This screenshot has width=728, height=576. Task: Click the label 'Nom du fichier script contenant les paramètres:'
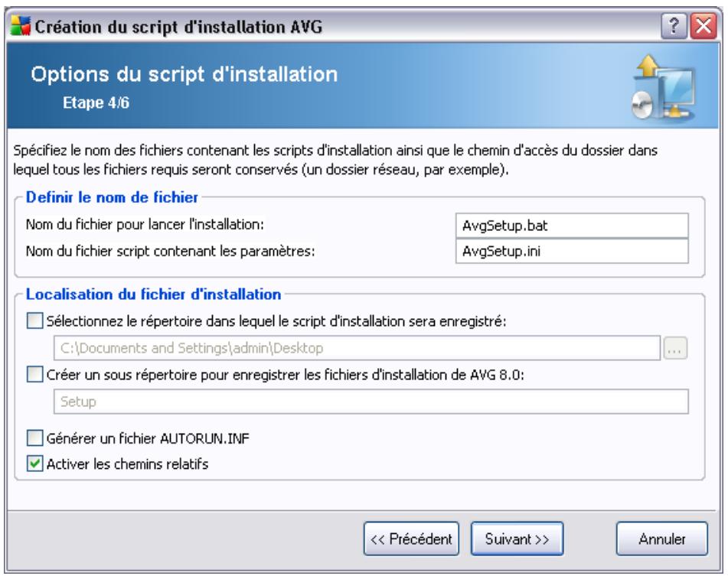[171, 251]
